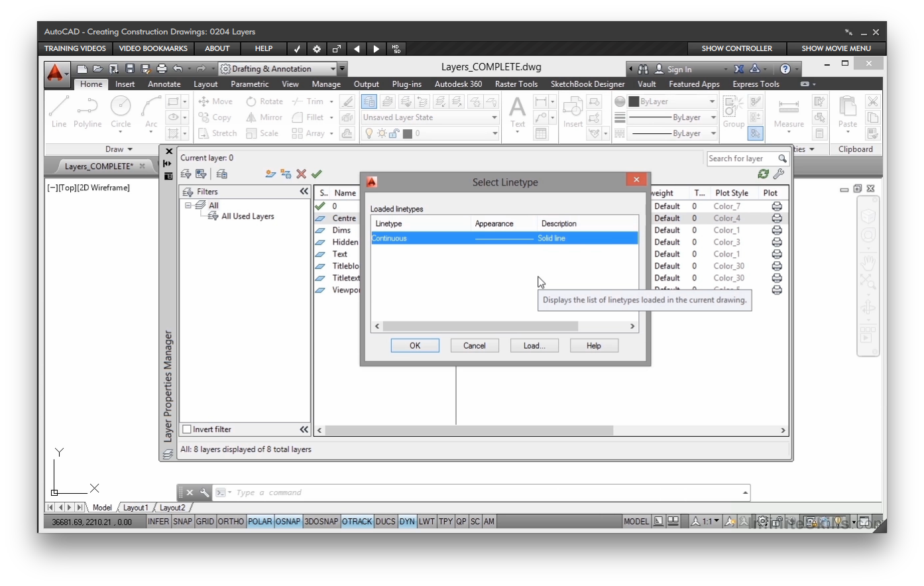Switch to the Parametric ribbon tab
Image resolution: width=924 pixels, height=586 pixels.
(x=249, y=84)
